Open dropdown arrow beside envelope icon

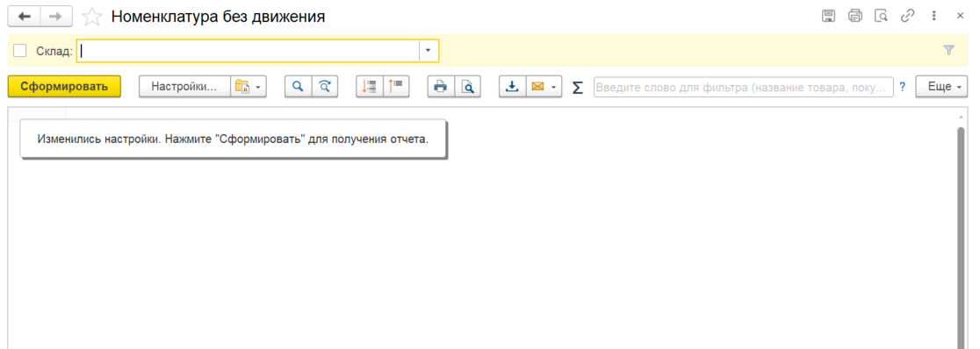click(x=554, y=87)
